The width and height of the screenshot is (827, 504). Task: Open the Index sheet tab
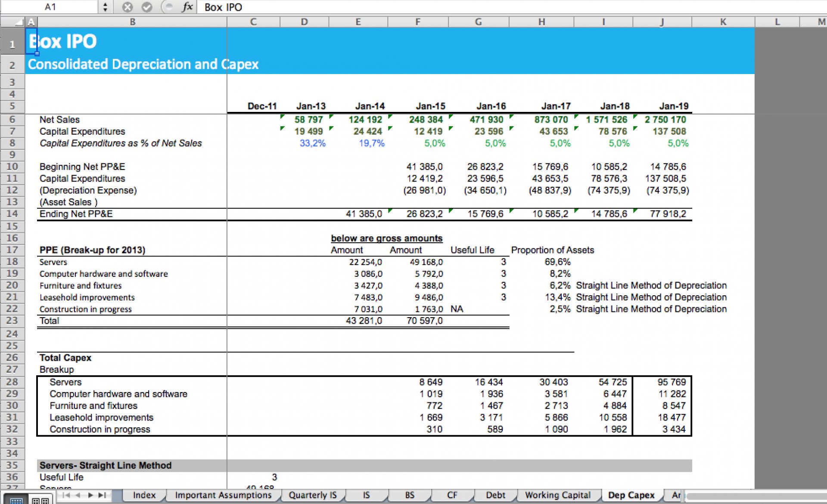[x=144, y=495]
